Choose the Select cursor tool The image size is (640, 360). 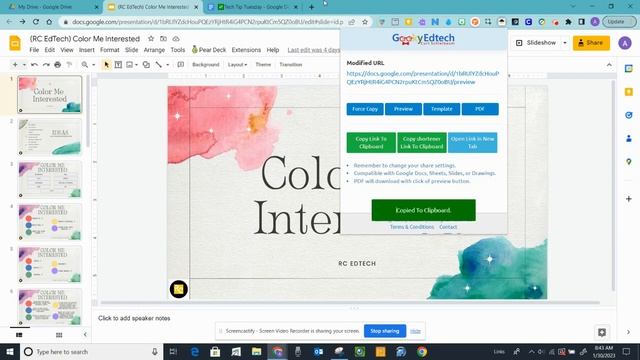click(x=107, y=64)
